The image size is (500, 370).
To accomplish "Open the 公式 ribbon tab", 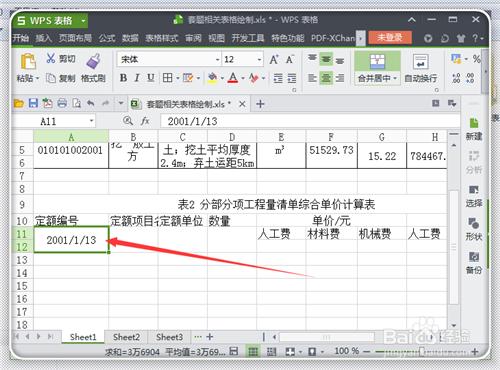I will (107, 38).
